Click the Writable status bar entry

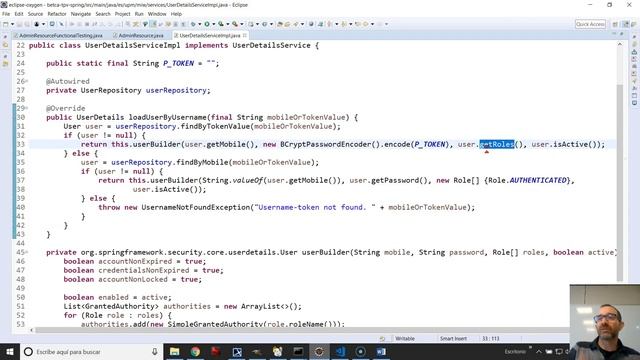(x=405, y=338)
